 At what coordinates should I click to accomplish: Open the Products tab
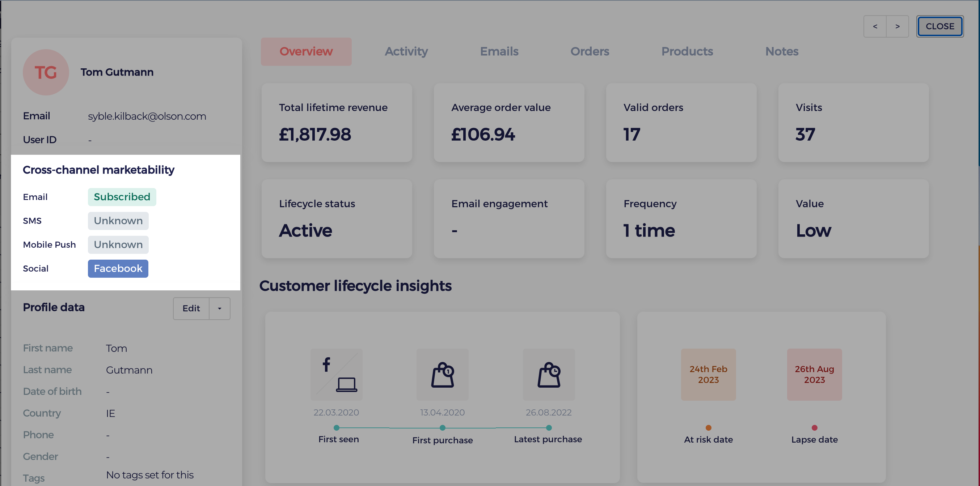687,51
